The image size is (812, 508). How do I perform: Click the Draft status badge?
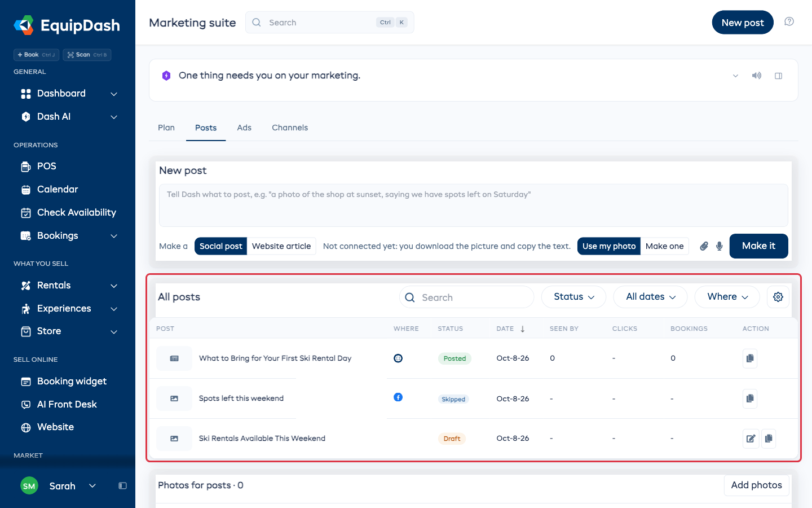pos(452,439)
